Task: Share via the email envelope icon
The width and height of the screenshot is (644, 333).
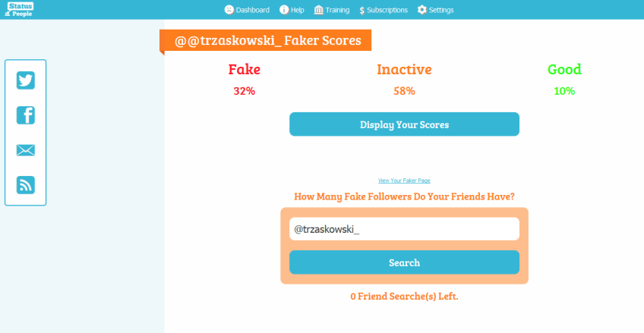Action: [26, 150]
